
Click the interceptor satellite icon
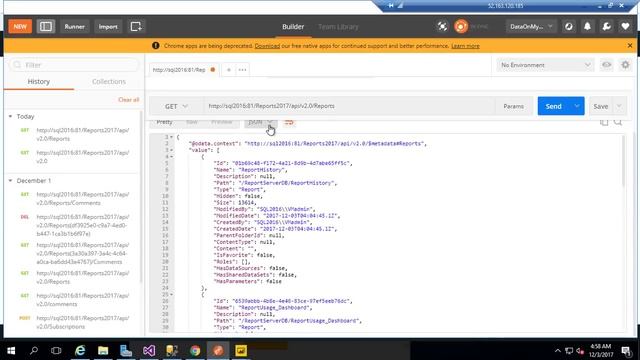point(442,27)
